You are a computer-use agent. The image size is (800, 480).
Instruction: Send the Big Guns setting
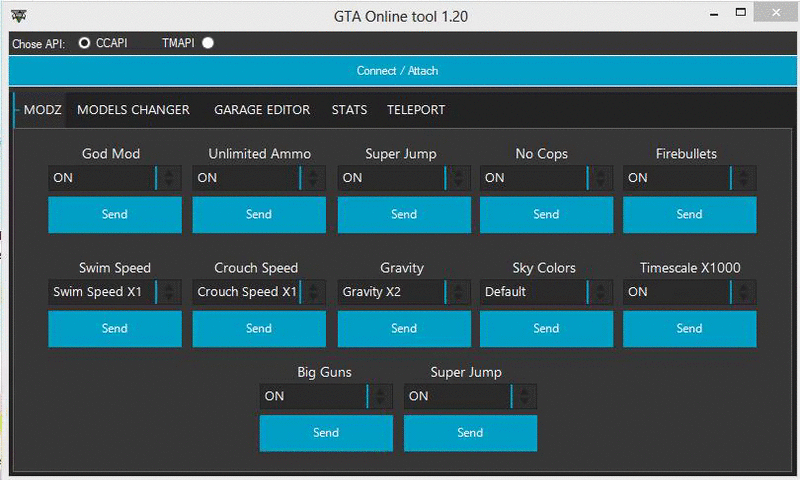(x=326, y=433)
